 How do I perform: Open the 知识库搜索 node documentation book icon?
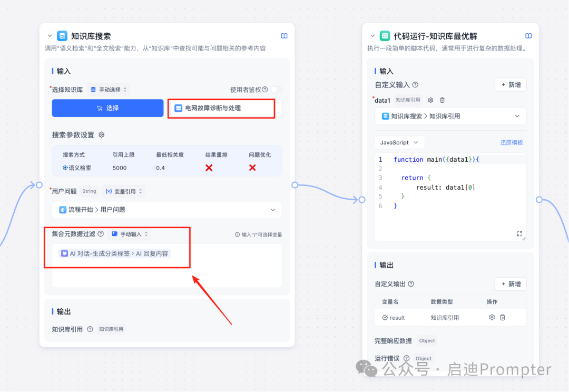tap(284, 36)
